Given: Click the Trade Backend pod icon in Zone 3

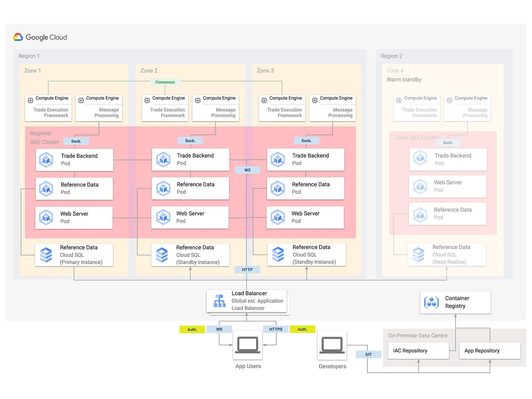Looking at the screenshot, I should (x=278, y=159).
